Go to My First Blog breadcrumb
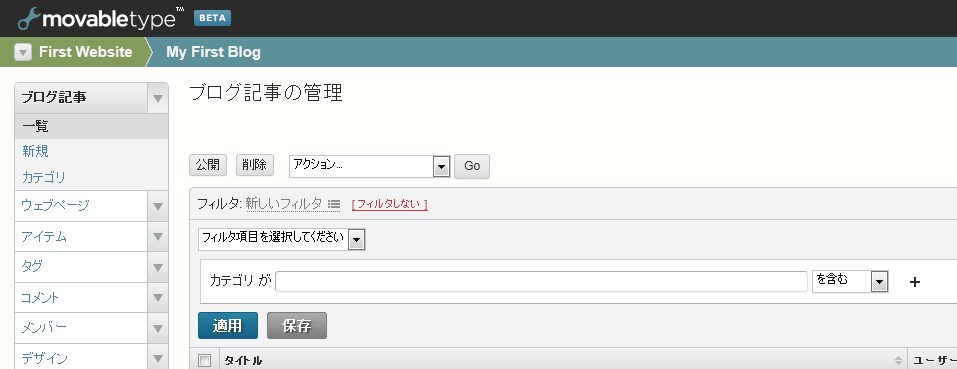Screen dimensions: 957x369 213,52
